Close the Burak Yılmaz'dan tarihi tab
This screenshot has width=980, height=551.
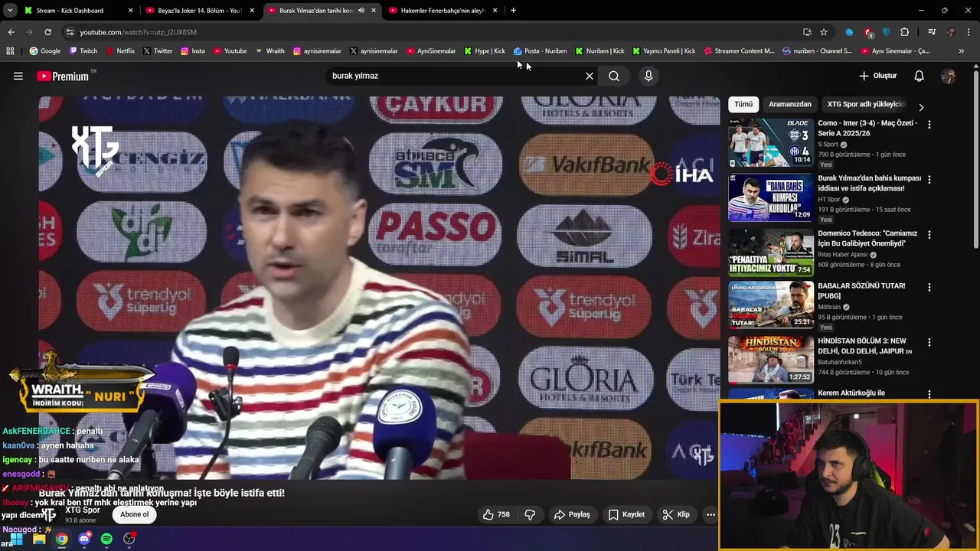374,11
